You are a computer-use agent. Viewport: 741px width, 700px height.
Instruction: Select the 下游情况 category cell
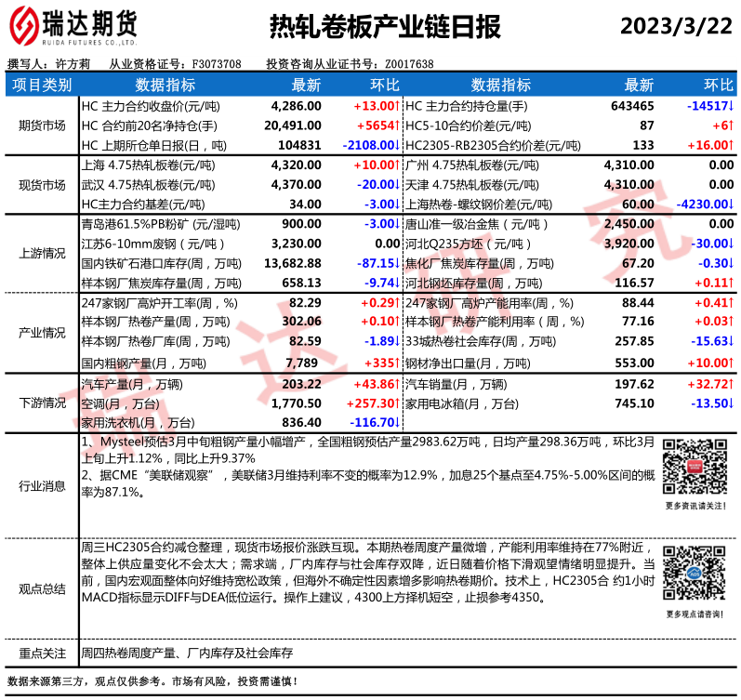click(42, 403)
